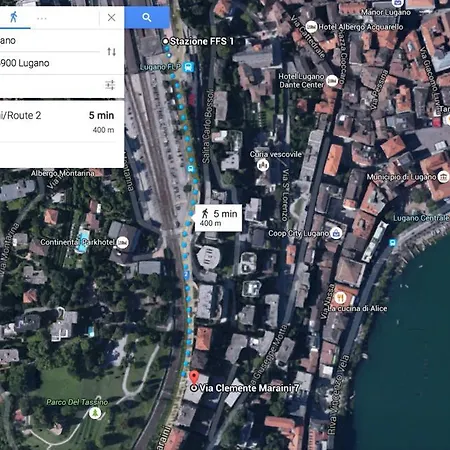The width and height of the screenshot is (450, 450).
Task: Click the 'Manor Lugano' label
Action: pyautogui.click(x=386, y=12)
